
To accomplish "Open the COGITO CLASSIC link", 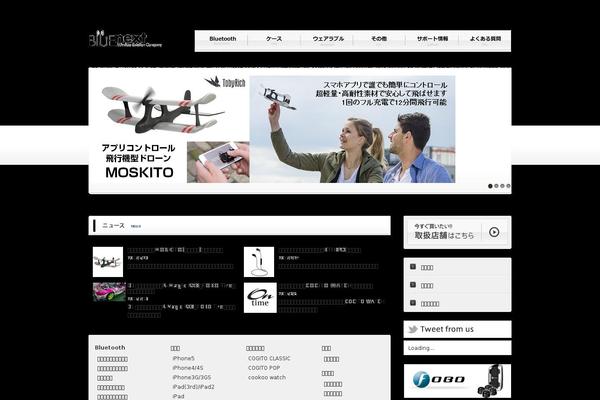I will coord(269,359).
